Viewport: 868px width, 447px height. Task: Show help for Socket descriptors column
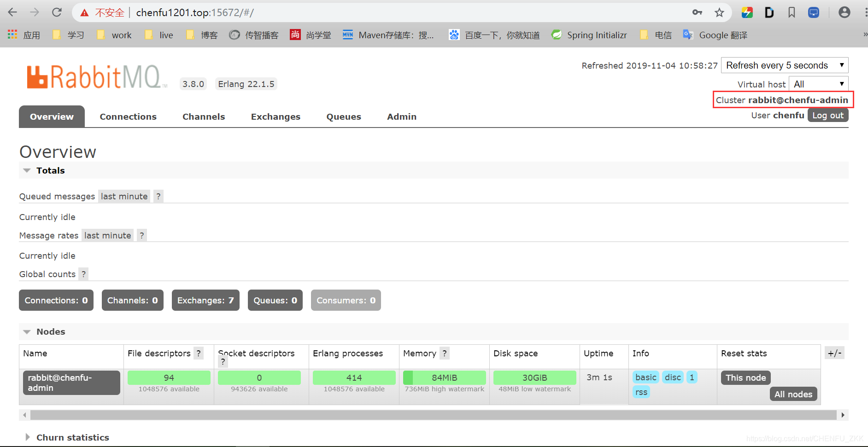[x=223, y=362]
